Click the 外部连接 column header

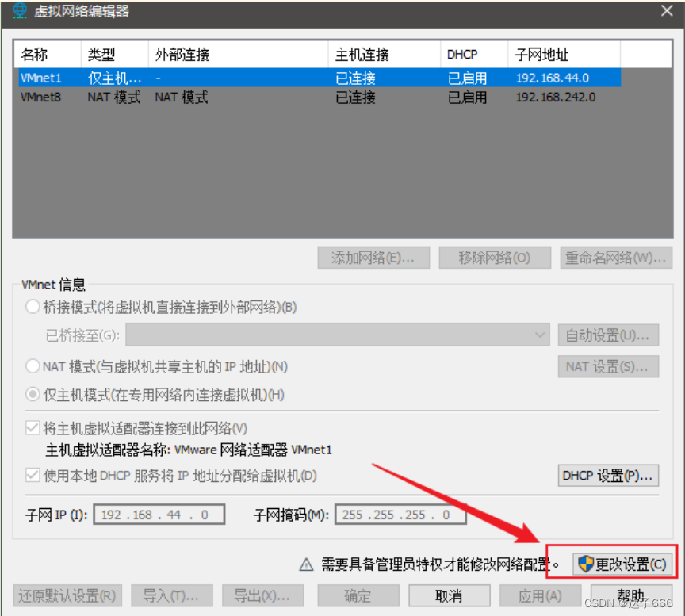pyautogui.click(x=239, y=55)
